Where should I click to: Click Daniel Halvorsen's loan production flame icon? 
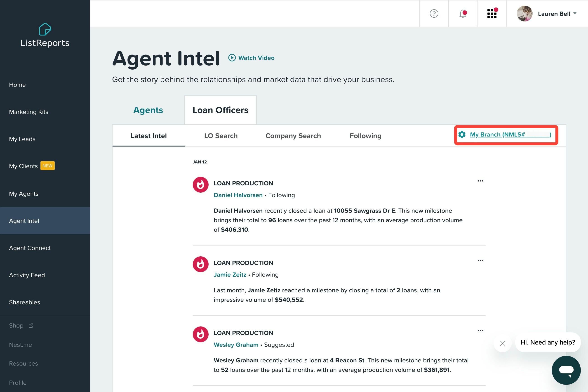(x=200, y=185)
